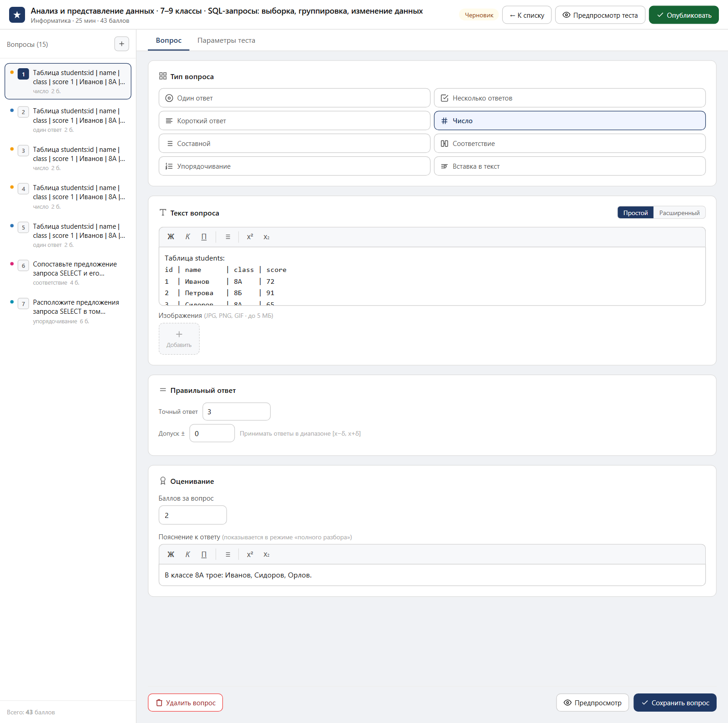Focus the Точный ответ input field
This screenshot has width=728, height=723.
click(x=237, y=412)
